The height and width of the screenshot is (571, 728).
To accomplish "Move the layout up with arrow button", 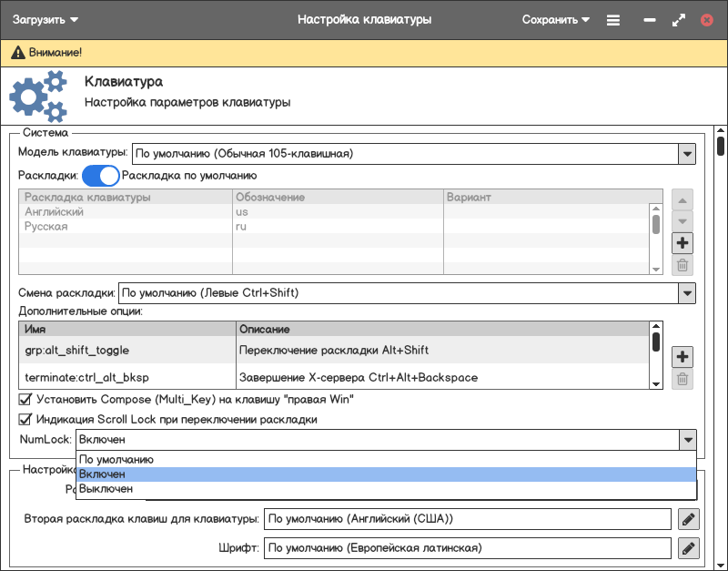I will [x=682, y=199].
